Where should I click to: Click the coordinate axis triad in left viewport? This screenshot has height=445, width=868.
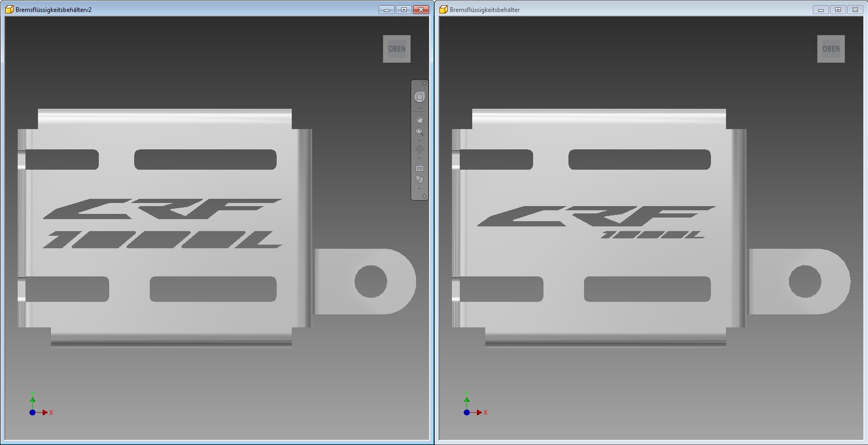click(33, 412)
